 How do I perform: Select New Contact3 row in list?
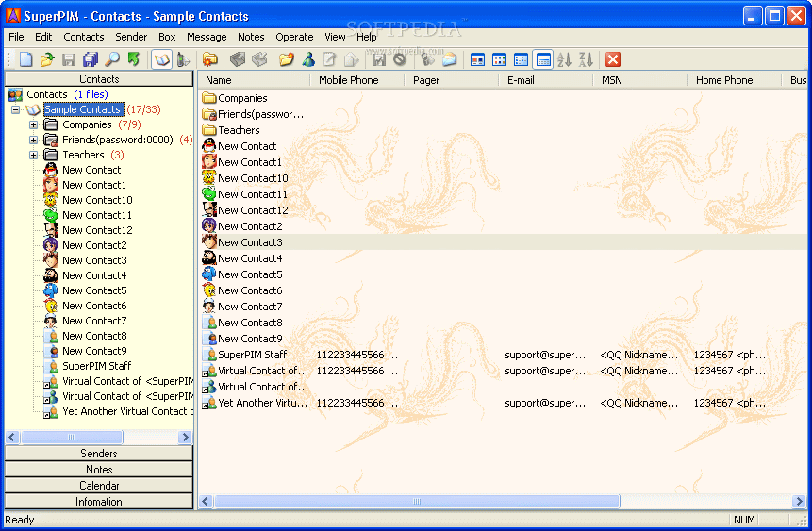click(504, 242)
